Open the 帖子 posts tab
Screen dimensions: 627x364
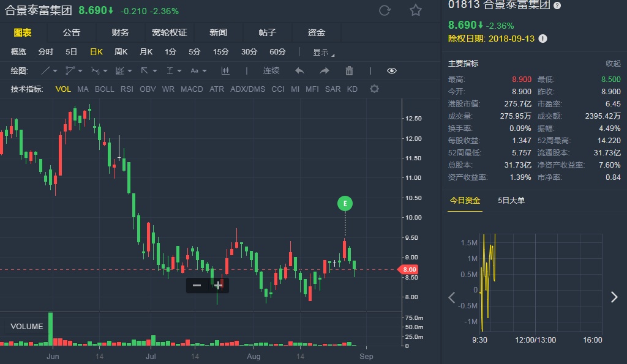point(268,33)
